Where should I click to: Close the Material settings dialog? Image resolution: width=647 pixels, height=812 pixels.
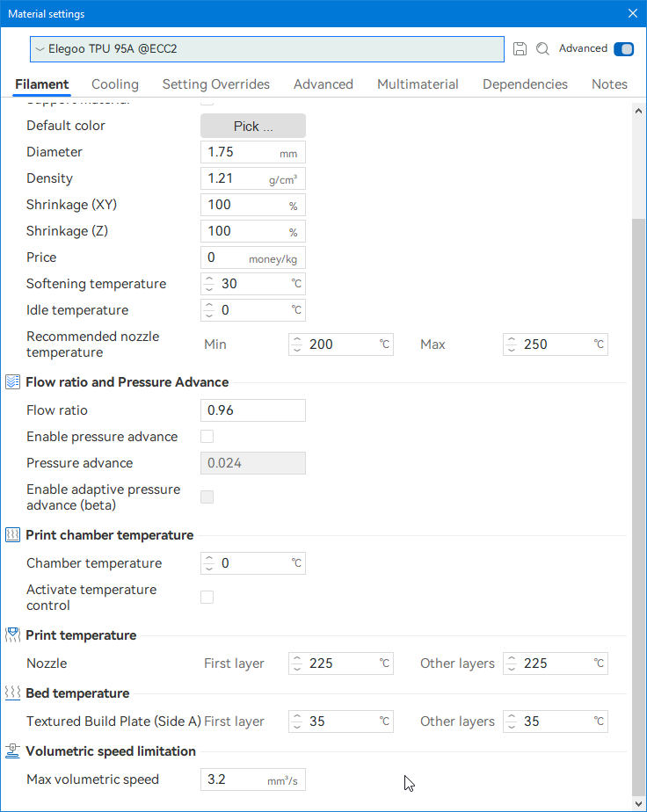(632, 13)
